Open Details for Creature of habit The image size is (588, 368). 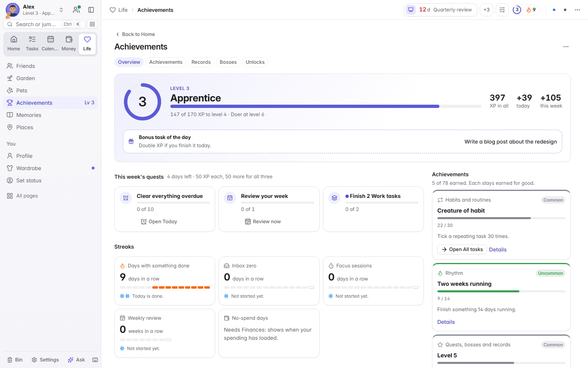(498, 249)
